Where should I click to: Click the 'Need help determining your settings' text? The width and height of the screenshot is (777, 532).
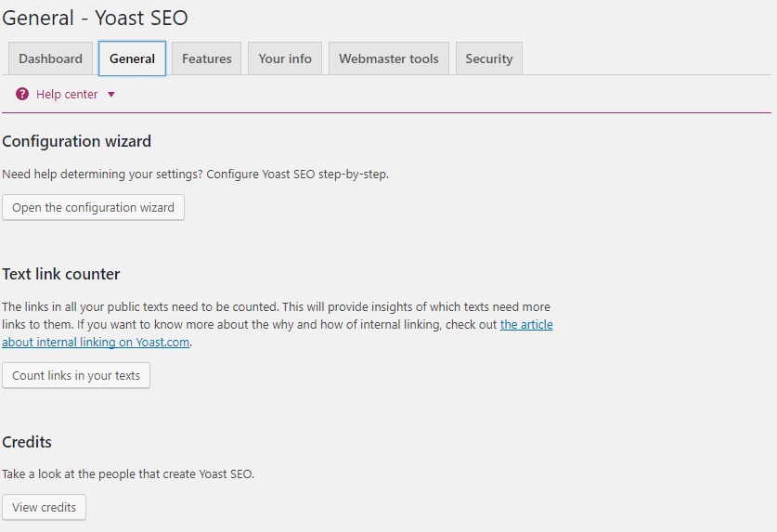pyautogui.click(x=195, y=174)
